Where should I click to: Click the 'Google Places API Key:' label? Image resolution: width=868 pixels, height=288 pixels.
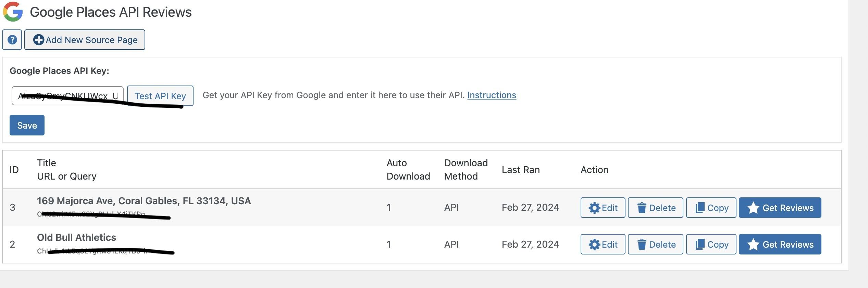click(x=59, y=71)
